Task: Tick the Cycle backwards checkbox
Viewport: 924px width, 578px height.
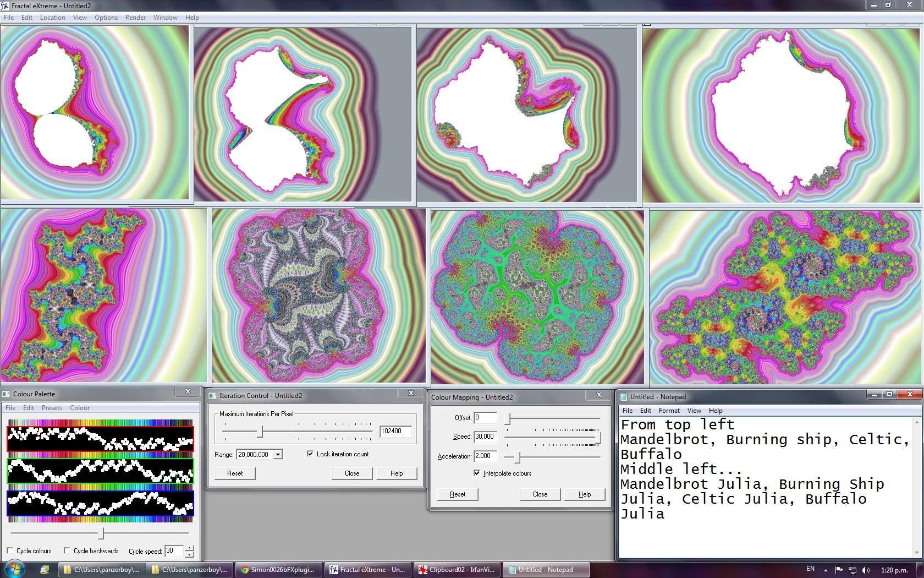Action: pos(67,550)
